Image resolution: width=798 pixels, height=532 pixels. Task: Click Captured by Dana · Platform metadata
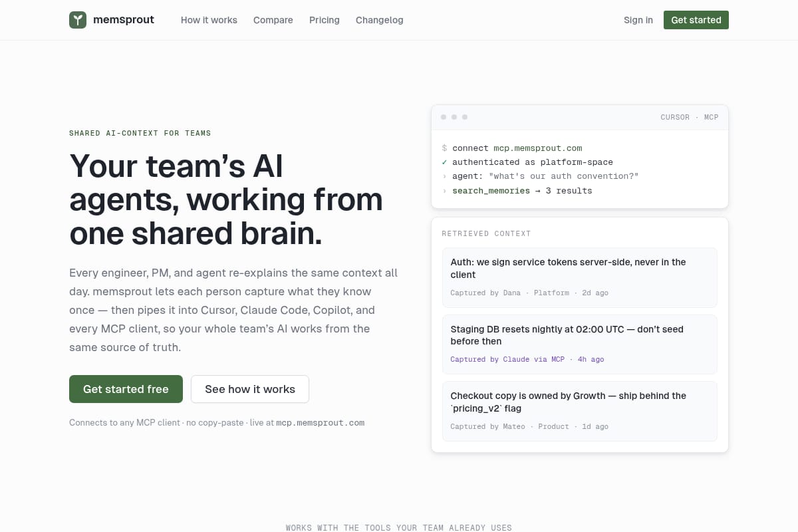coord(529,293)
